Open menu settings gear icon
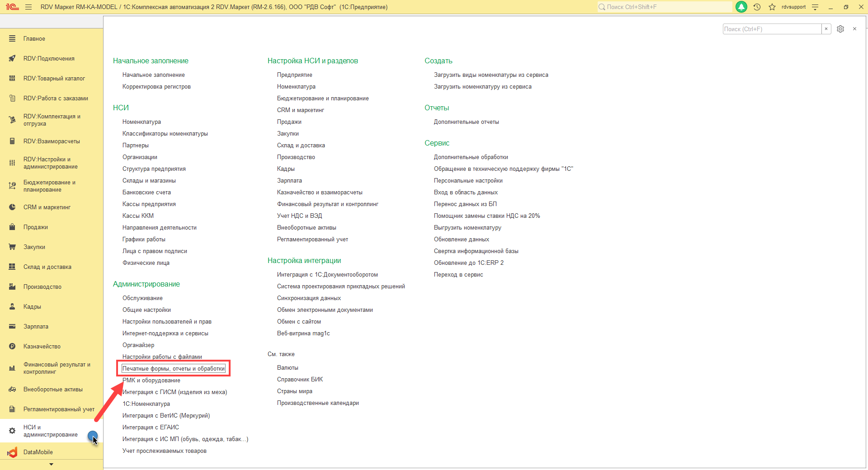The width and height of the screenshot is (868, 470). 840,29
